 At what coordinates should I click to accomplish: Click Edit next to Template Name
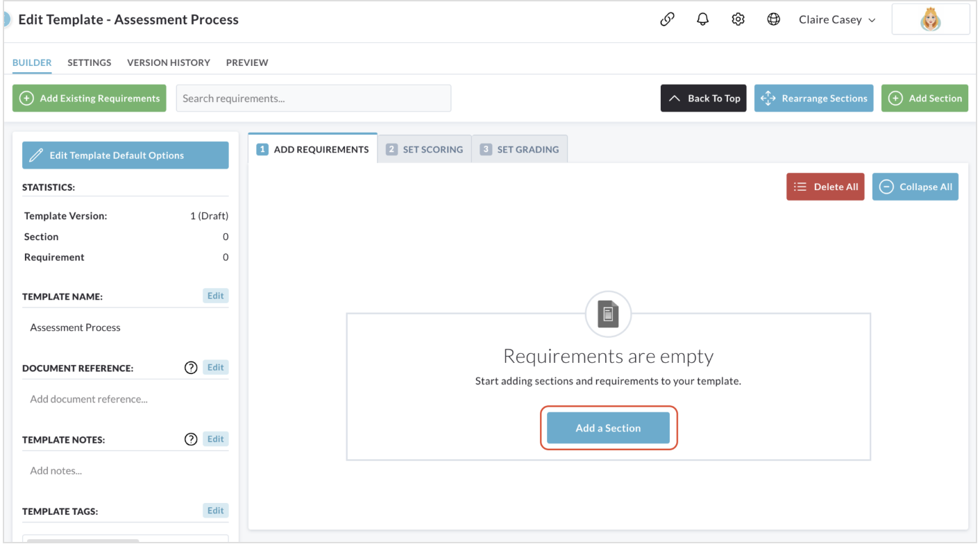point(216,296)
